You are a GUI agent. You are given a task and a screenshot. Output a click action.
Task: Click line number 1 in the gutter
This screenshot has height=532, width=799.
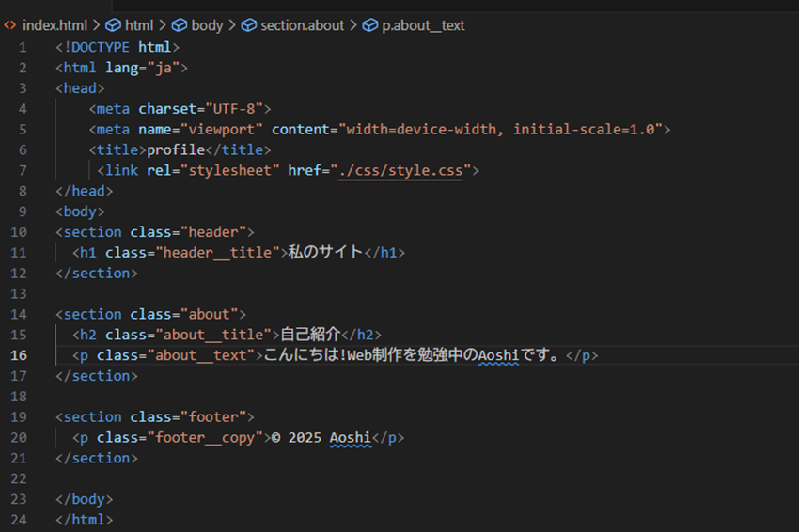[22, 47]
